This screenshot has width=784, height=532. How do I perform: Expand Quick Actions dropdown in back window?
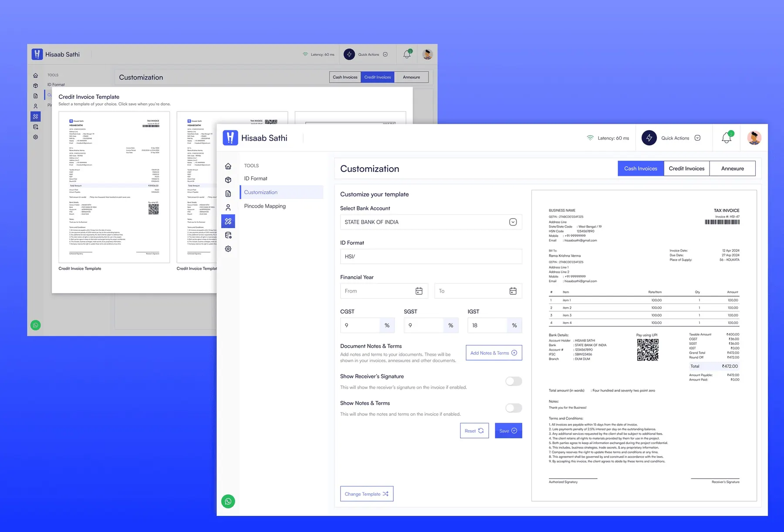385,54
